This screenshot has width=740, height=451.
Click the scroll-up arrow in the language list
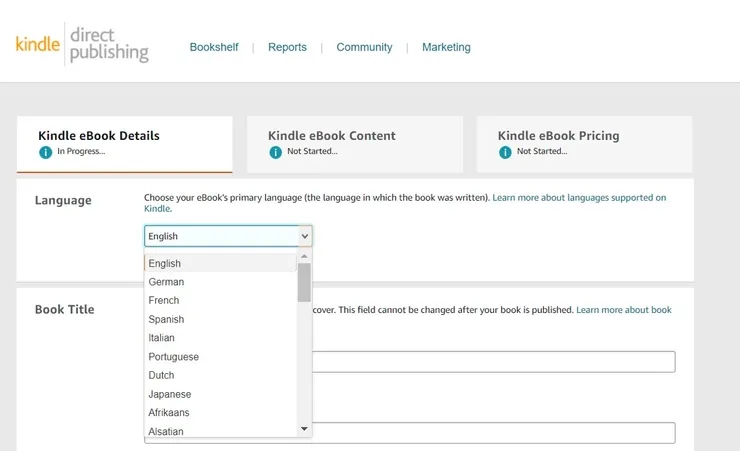pyautogui.click(x=304, y=256)
